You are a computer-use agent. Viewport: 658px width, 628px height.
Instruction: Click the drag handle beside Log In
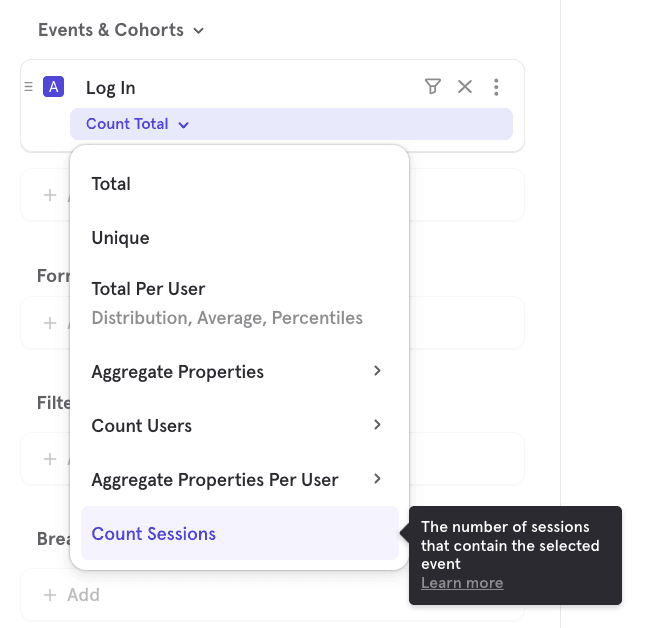[x=28, y=87]
